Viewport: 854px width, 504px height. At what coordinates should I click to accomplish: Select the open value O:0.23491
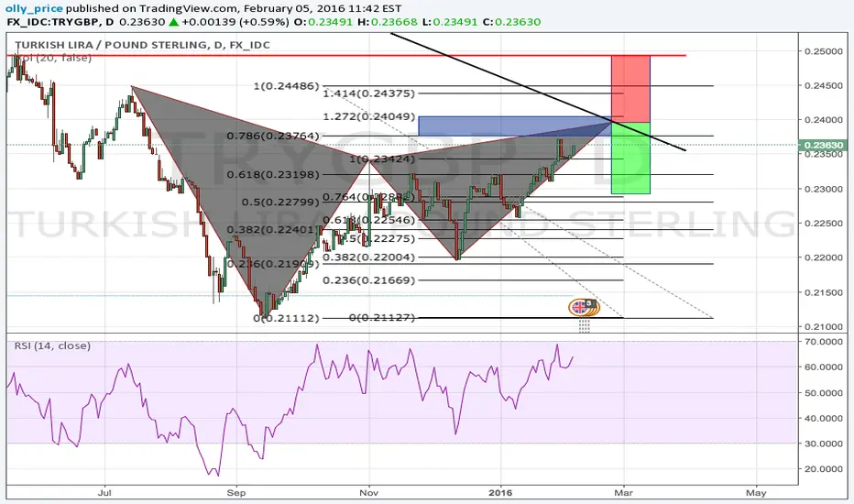pyautogui.click(x=323, y=22)
